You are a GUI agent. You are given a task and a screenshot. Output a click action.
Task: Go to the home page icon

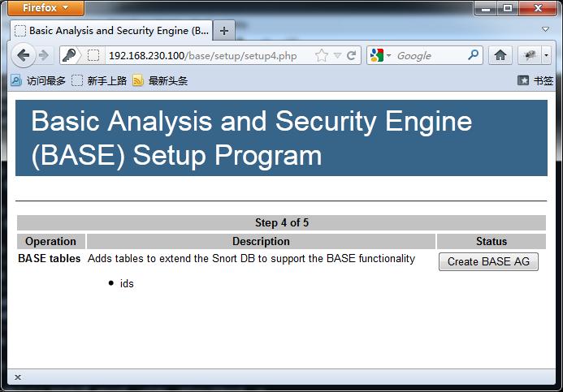[x=500, y=55]
